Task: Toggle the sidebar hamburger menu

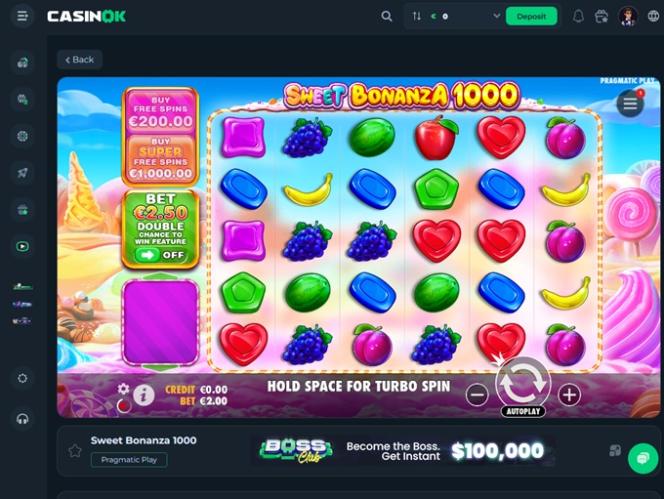Action: pos(22,16)
